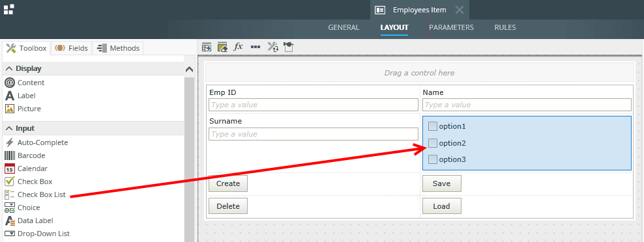The image size is (644, 242).
Task: Click the Create button
Action: (x=228, y=183)
